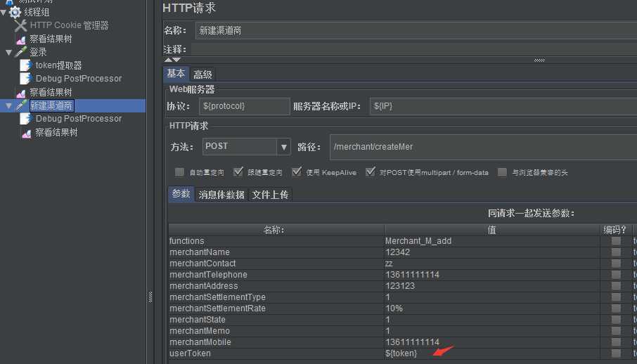
Task: Open the 文件上传 tab
Action: point(270,195)
